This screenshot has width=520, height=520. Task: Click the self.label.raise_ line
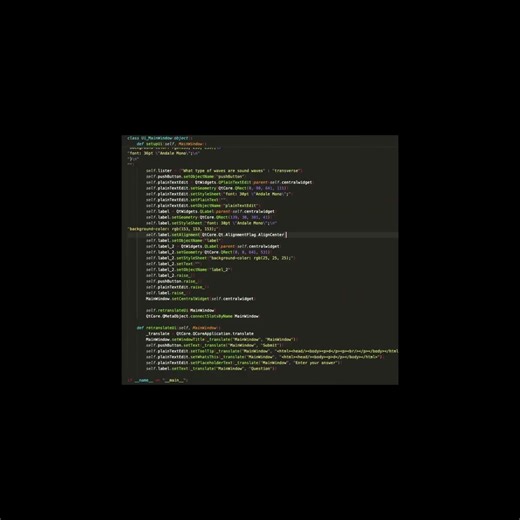coord(167,293)
